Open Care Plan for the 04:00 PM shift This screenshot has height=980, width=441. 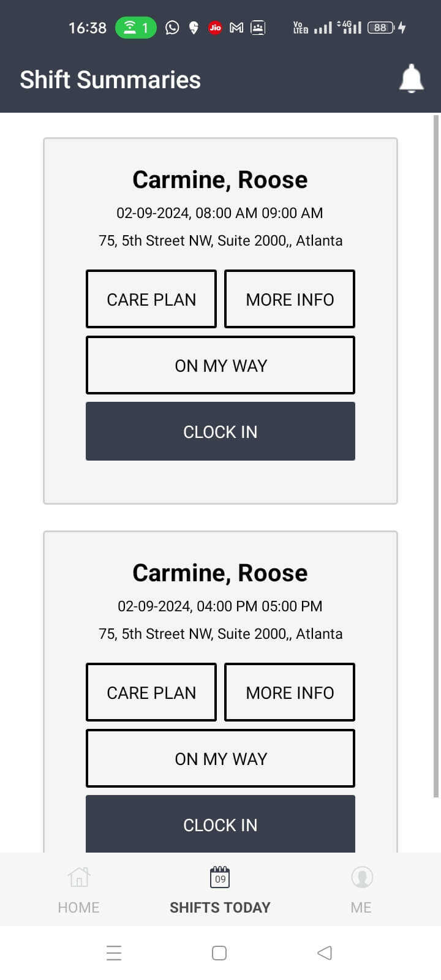pos(151,692)
